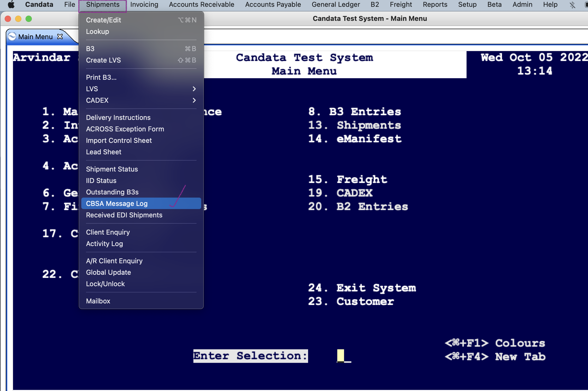Image resolution: width=588 pixels, height=391 pixels.
Task: Expand the CADEX submenu
Action: click(141, 100)
